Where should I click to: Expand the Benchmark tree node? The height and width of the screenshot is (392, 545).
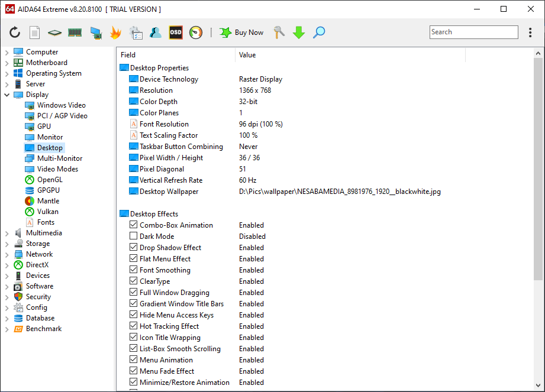7,329
